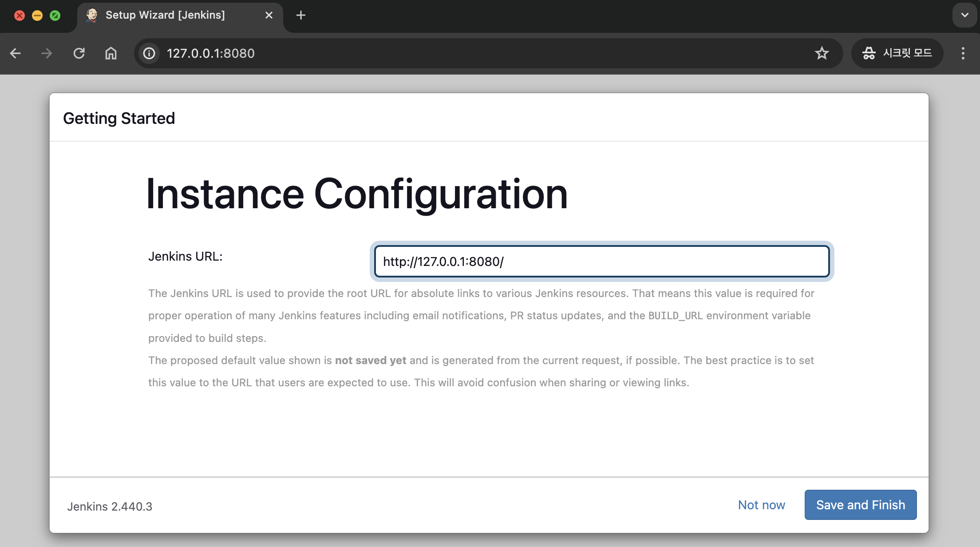980x547 pixels.
Task: View site information for 127.0.0.1
Action: [x=149, y=53]
